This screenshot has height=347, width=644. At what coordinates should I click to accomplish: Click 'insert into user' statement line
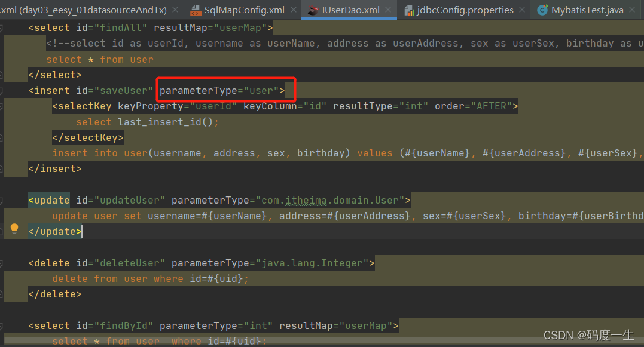pos(347,153)
